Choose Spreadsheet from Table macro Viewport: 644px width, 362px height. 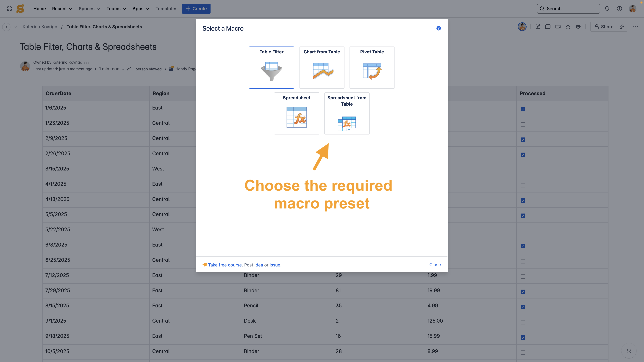347,113
